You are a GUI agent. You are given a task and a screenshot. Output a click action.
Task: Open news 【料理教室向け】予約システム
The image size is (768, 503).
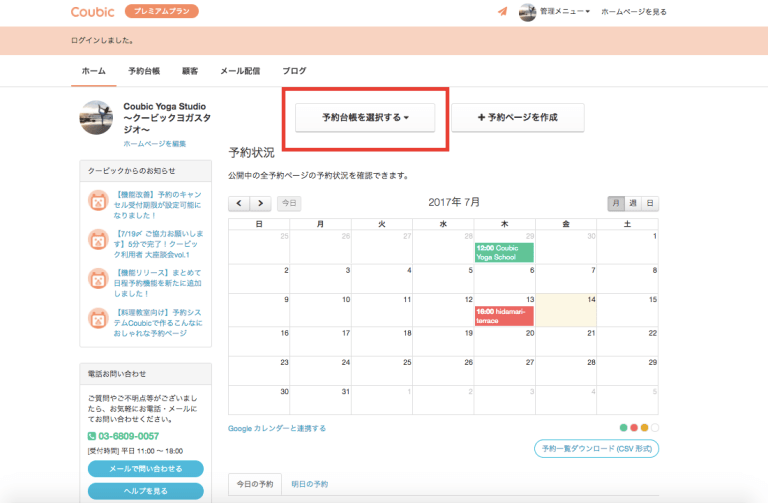[158, 323]
